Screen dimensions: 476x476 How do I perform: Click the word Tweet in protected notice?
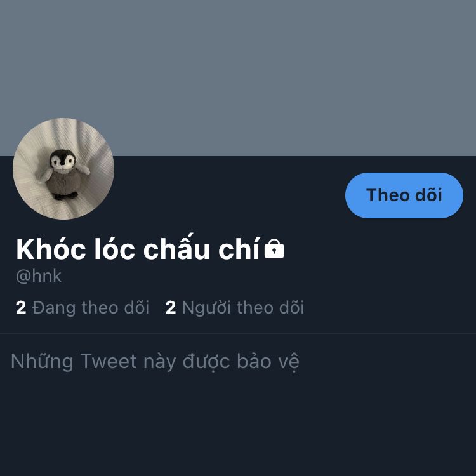click(x=109, y=361)
